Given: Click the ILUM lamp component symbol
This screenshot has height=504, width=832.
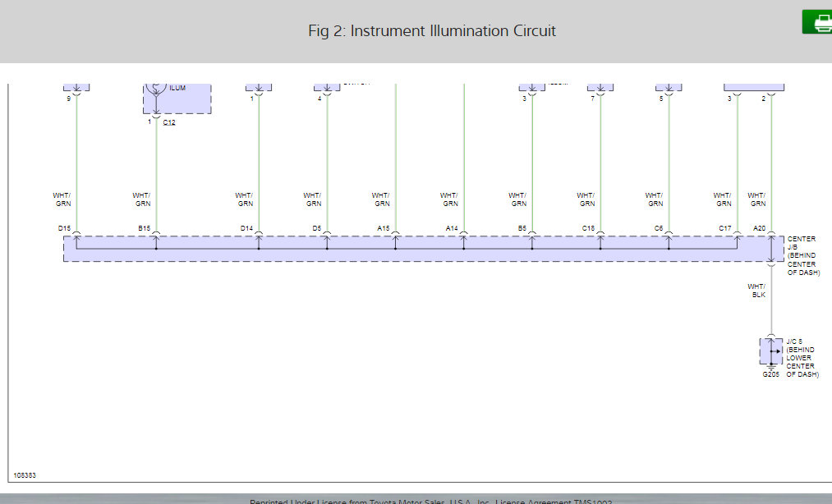Looking at the screenshot, I should (157, 88).
